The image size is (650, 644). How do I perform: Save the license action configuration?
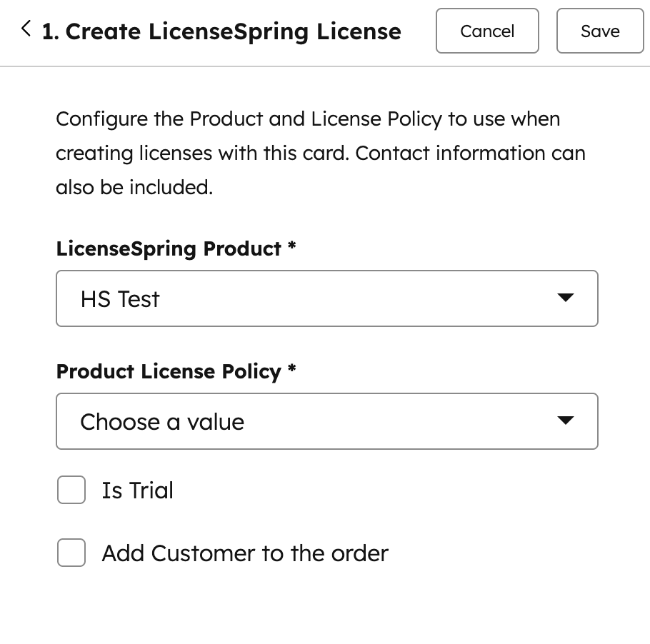coord(600,31)
